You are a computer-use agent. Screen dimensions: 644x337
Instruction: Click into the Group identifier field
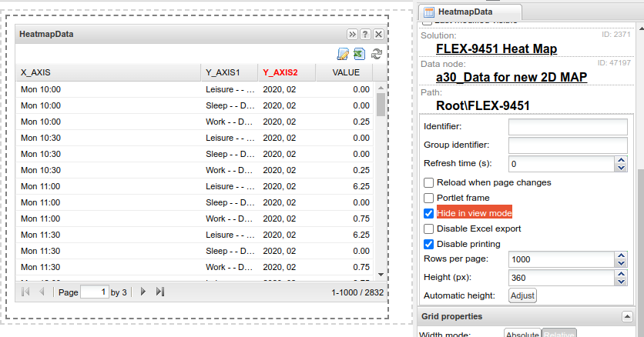click(568, 145)
